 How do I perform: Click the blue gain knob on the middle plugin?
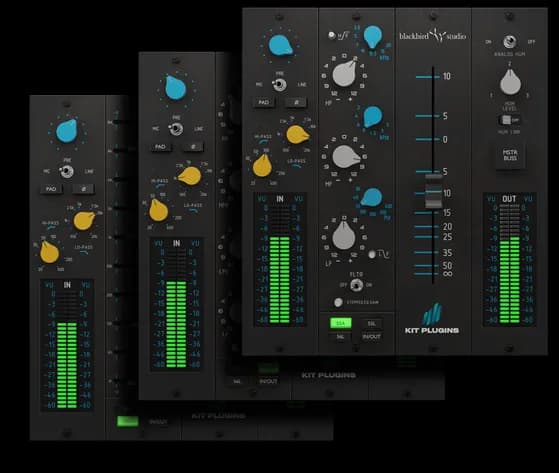[x=175, y=87]
